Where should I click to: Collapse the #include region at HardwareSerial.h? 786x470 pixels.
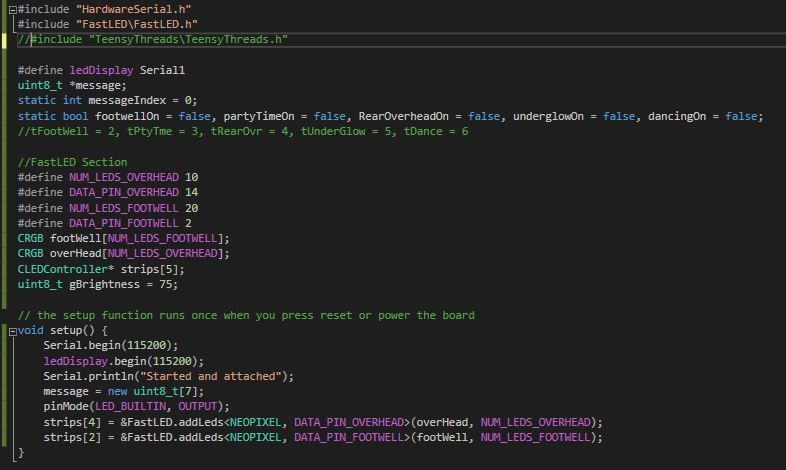click(13, 10)
